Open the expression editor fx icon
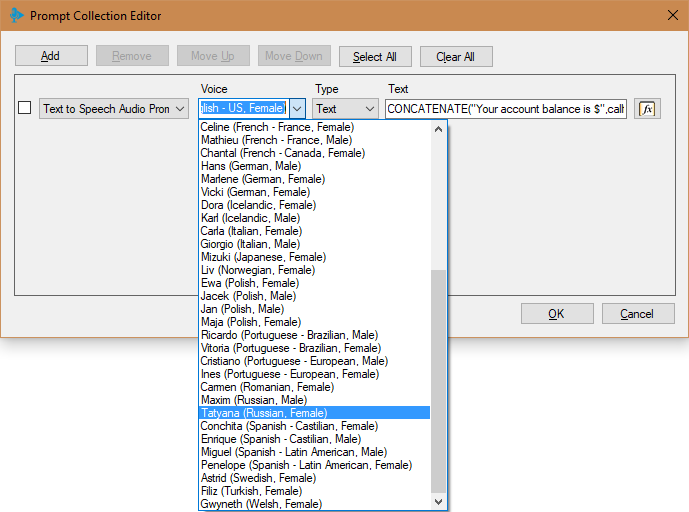The height and width of the screenshot is (512, 689). (x=647, y=109)
